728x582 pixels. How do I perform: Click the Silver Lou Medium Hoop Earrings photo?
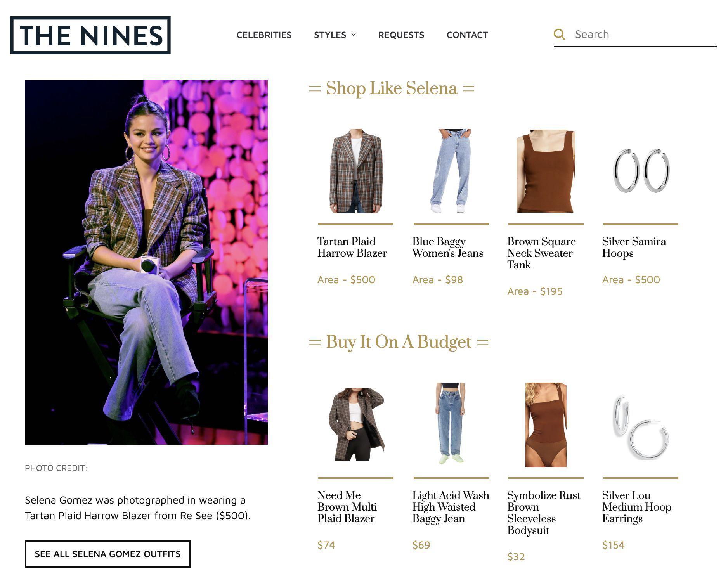pyautogui.click(x=641, y=424)
